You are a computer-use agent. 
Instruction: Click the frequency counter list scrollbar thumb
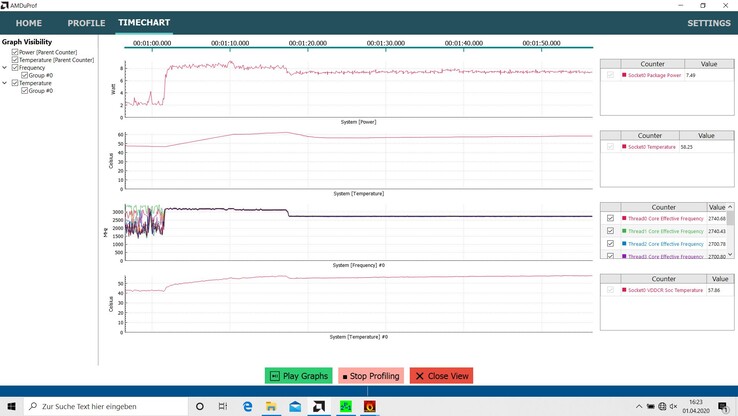pos(730,217)
